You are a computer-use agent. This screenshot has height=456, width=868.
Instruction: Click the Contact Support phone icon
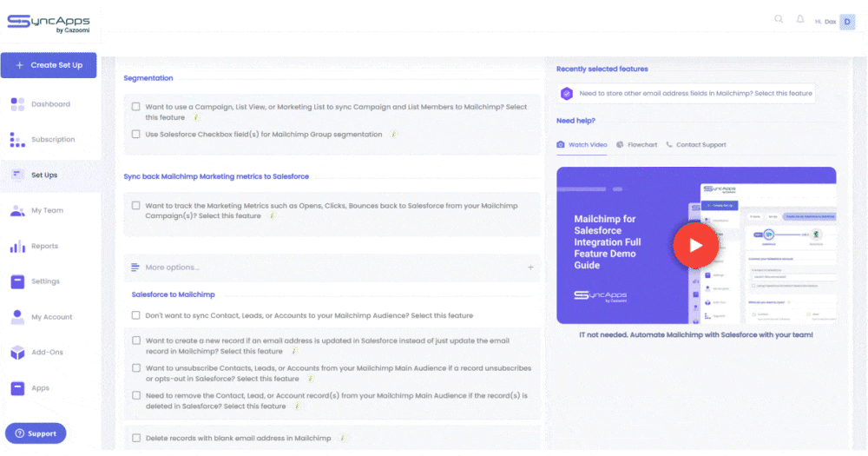pos(669,144)
